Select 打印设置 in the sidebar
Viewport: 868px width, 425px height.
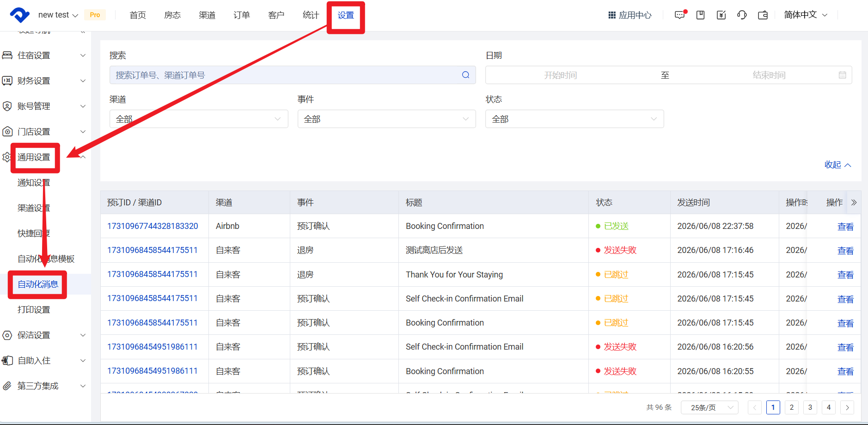point(34,310)
